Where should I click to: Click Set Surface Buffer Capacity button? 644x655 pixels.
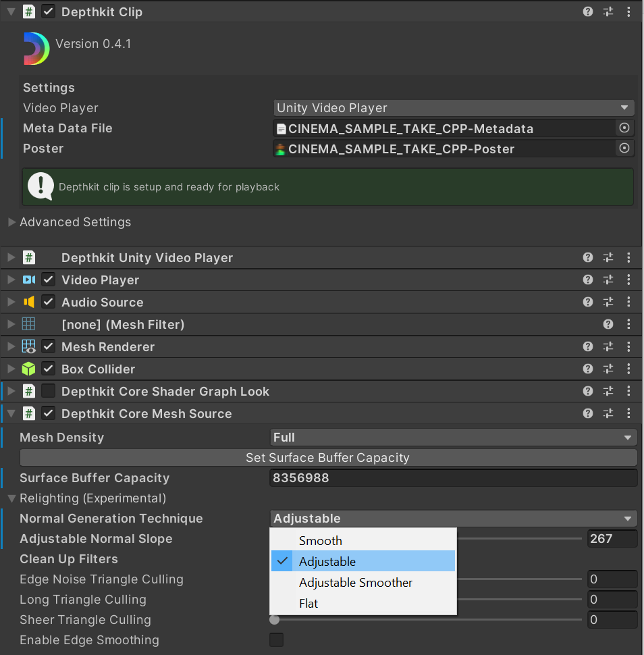pos(327,457)
